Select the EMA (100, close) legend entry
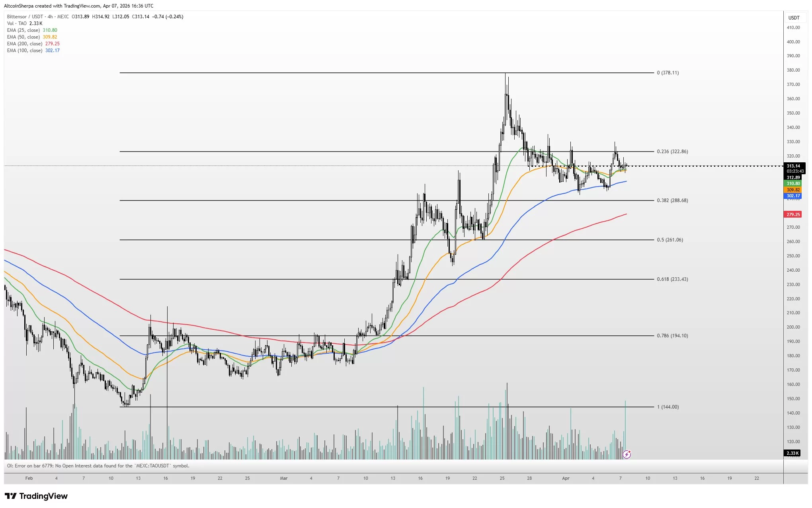This screenshot has width=812, height=508. (x=25, y=51)
